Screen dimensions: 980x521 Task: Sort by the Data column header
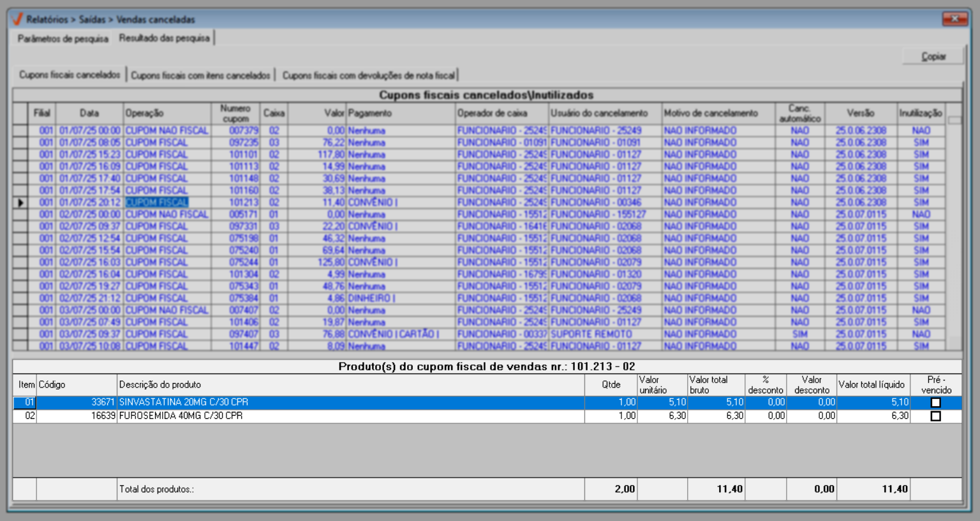click(x=89, y=113)
